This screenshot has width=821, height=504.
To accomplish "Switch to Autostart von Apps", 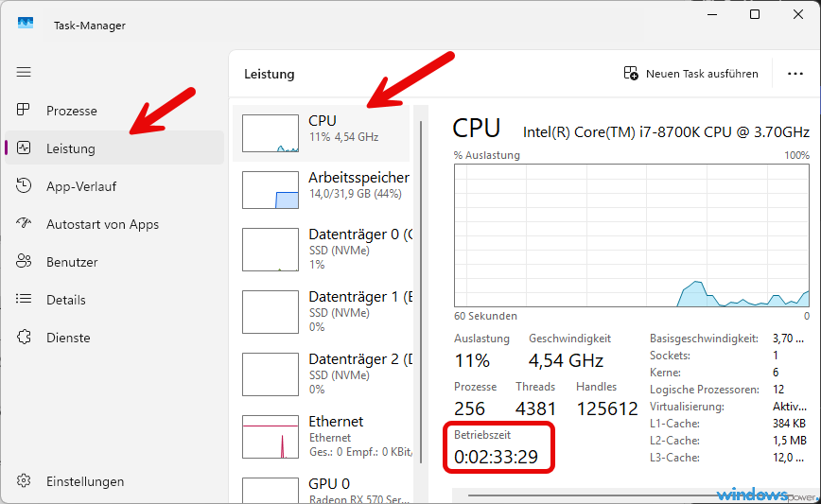I will (x=114, y=224).
